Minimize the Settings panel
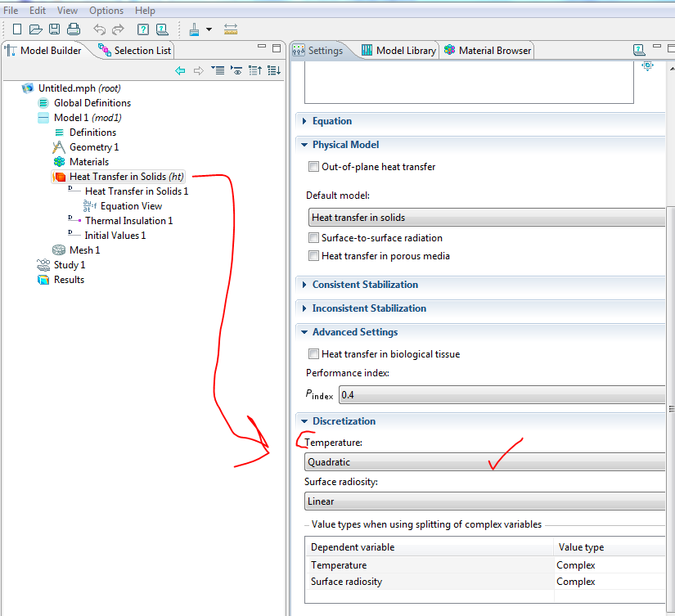675x616 pixels. [657, 46]
